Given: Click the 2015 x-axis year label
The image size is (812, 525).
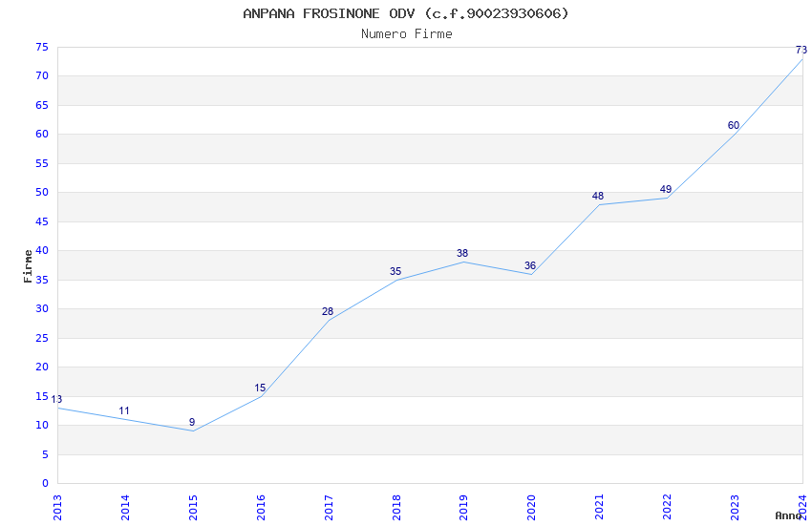Looking at the screenshot, I should tap(193, 508).
